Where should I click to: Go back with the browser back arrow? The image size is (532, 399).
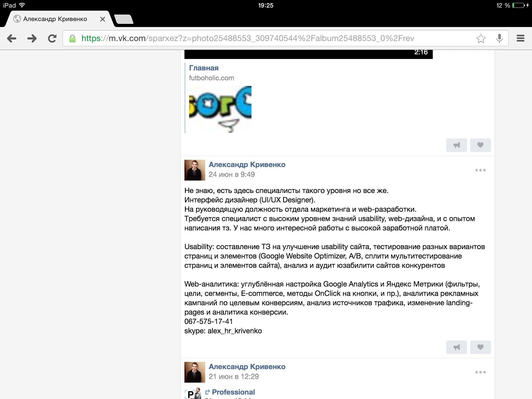[12, 38]
